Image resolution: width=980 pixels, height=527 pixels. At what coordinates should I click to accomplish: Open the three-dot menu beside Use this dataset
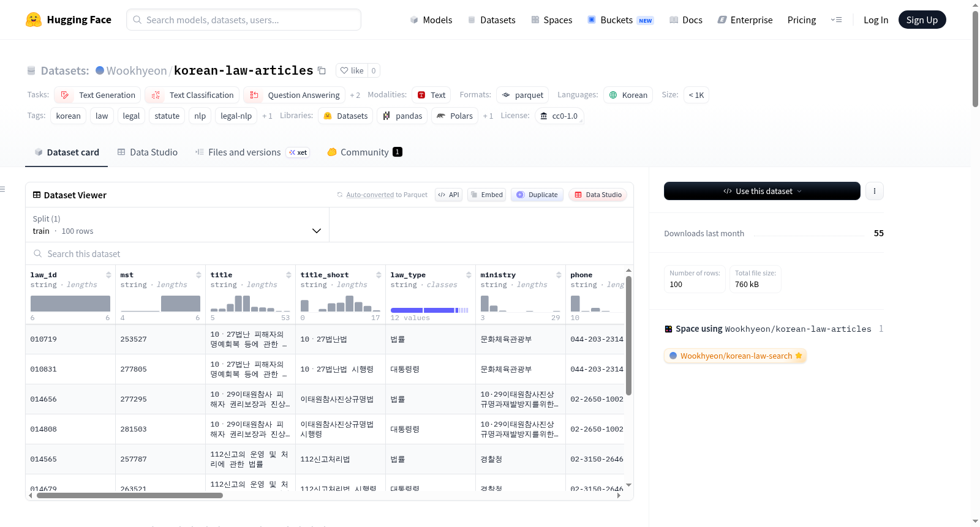pos(874,191)
